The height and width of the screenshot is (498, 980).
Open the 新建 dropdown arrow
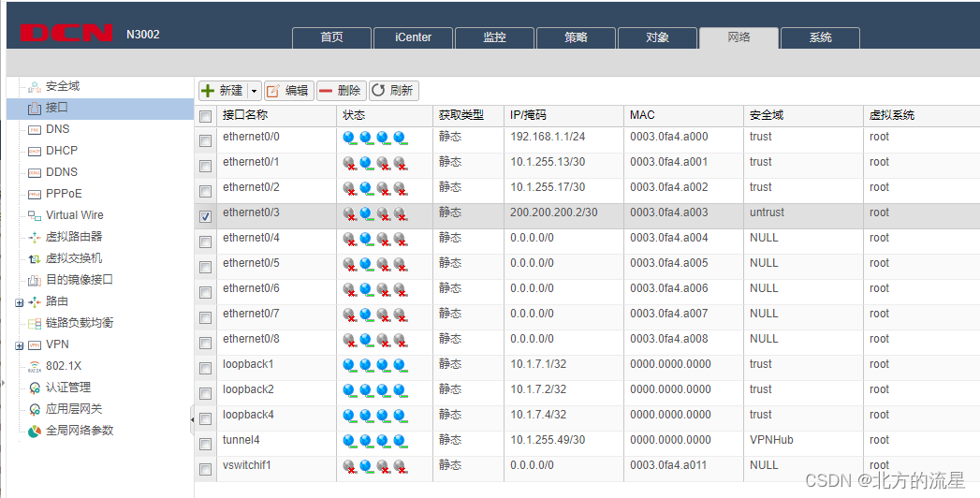tap(254, 91)
